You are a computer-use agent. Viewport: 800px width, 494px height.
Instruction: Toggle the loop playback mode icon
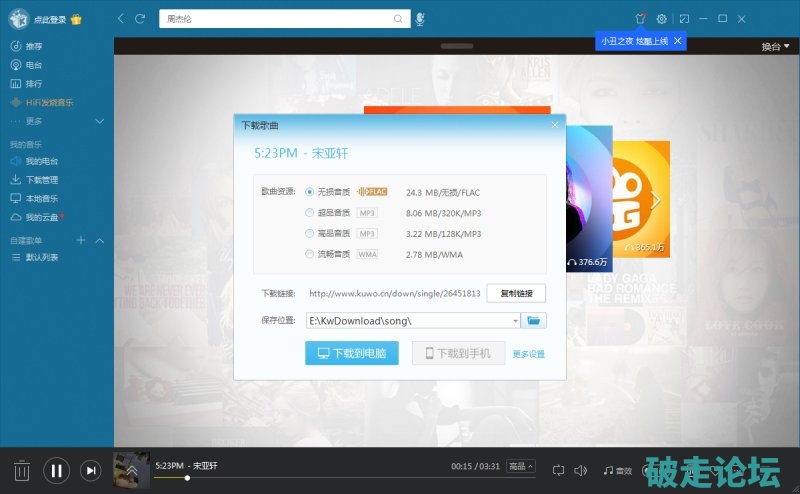[x=559, y=469]
